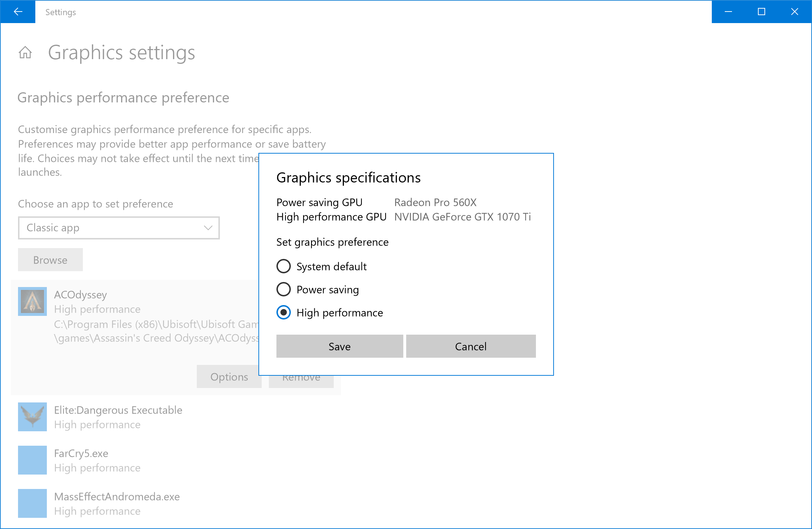The image size is (812, 529).
Task: Click the Elite:Dangerous Executable icon
Action: [32, 417]
